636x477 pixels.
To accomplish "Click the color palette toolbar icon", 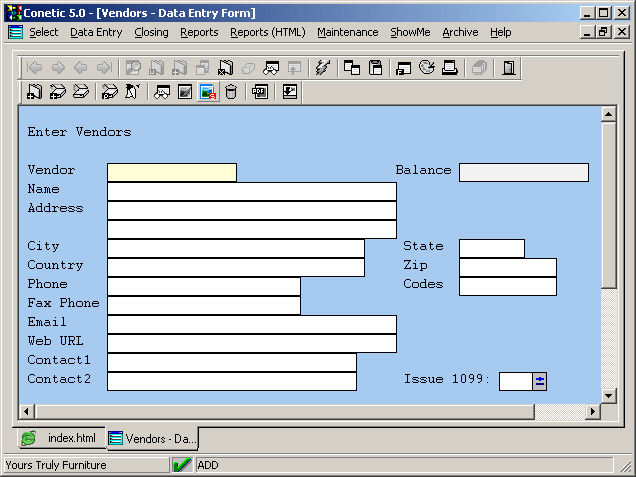I will tap(208, 92).
